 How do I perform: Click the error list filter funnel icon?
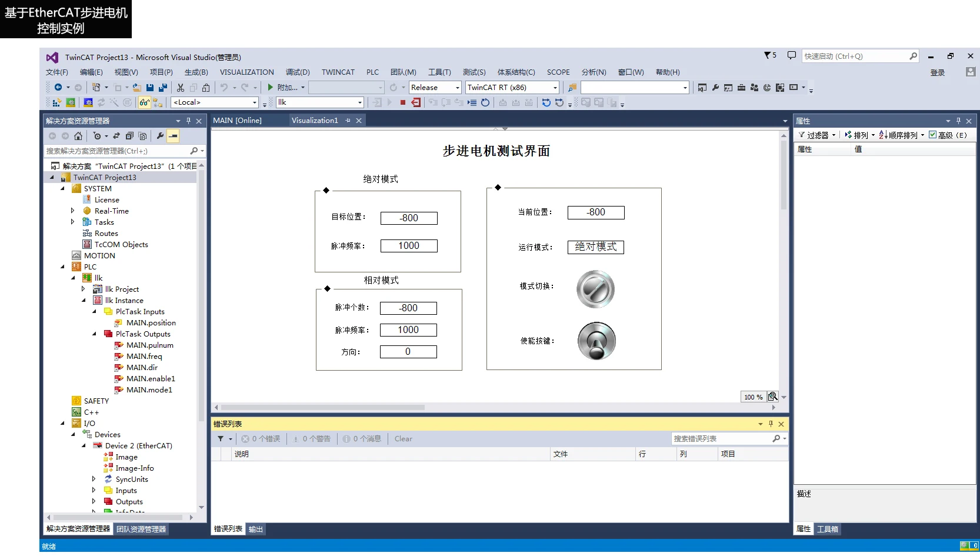221,439
